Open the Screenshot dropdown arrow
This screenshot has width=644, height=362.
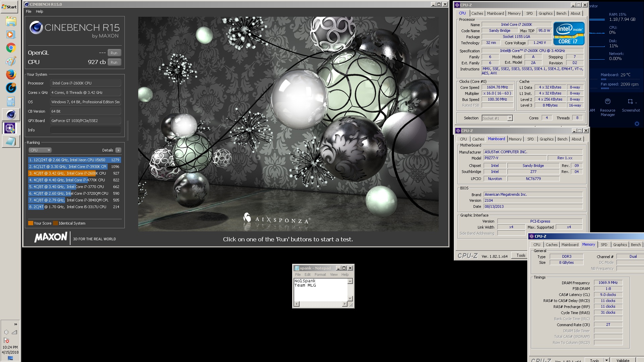tap(636, 103)
